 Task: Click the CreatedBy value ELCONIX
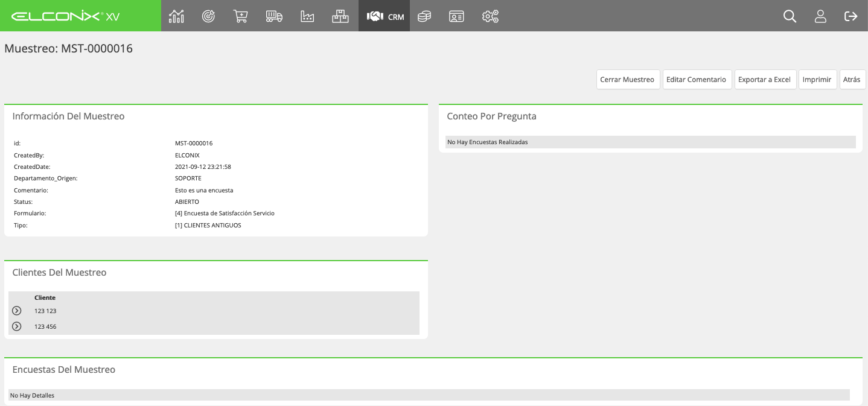click(187, 155)
